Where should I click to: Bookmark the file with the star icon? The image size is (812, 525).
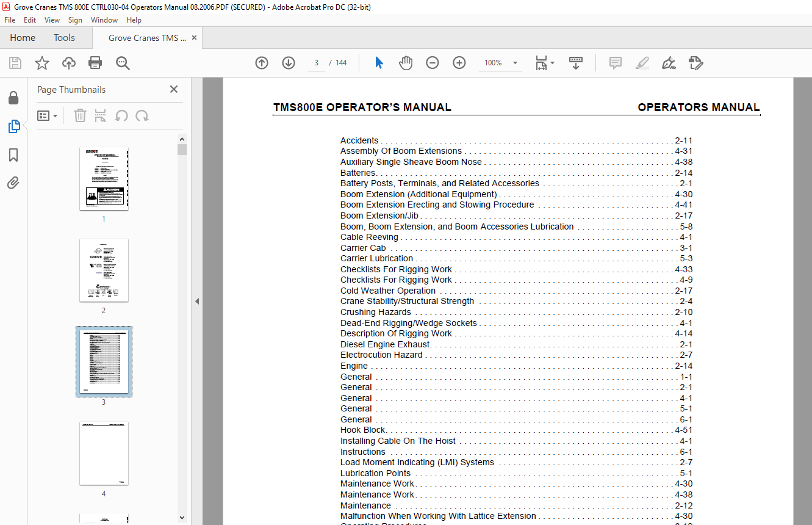click(x=42, y=63)
